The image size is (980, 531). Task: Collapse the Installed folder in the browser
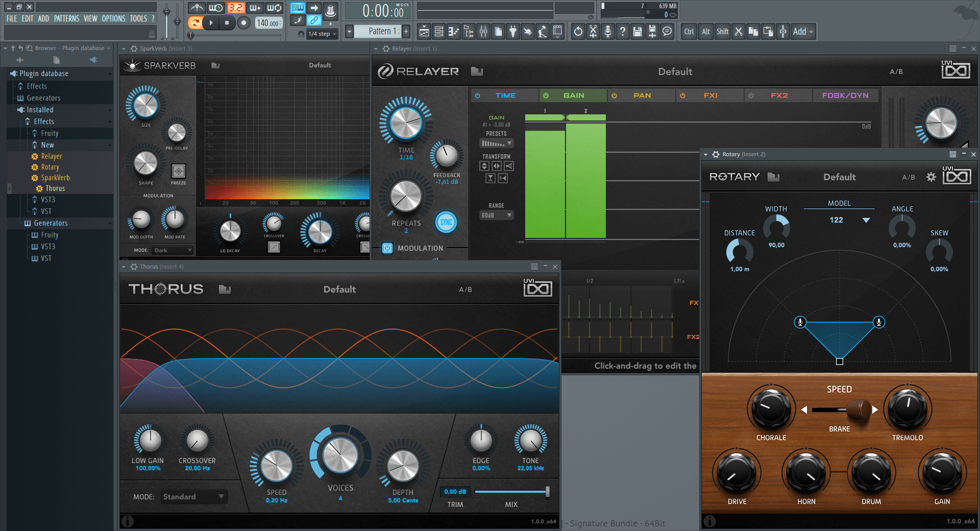pos(40,110)
